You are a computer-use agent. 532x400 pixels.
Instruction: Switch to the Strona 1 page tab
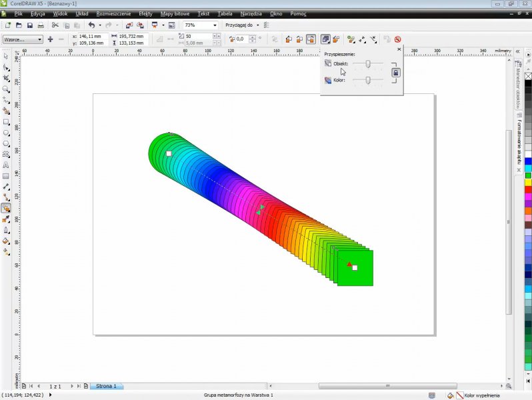click(106, 386)
